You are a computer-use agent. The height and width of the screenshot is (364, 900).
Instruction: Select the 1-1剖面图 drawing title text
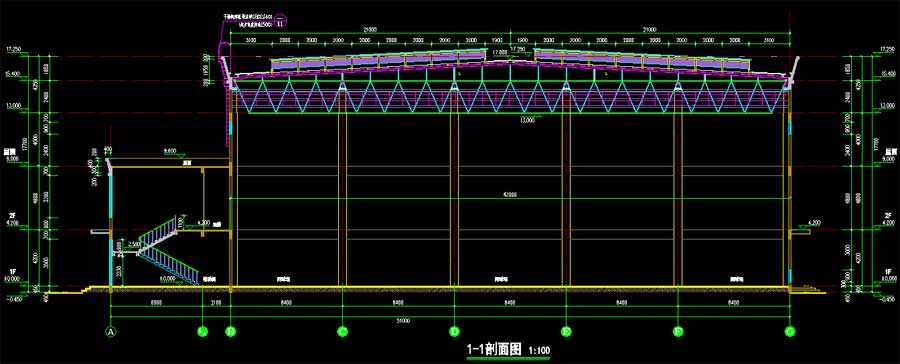coord(494,348)
